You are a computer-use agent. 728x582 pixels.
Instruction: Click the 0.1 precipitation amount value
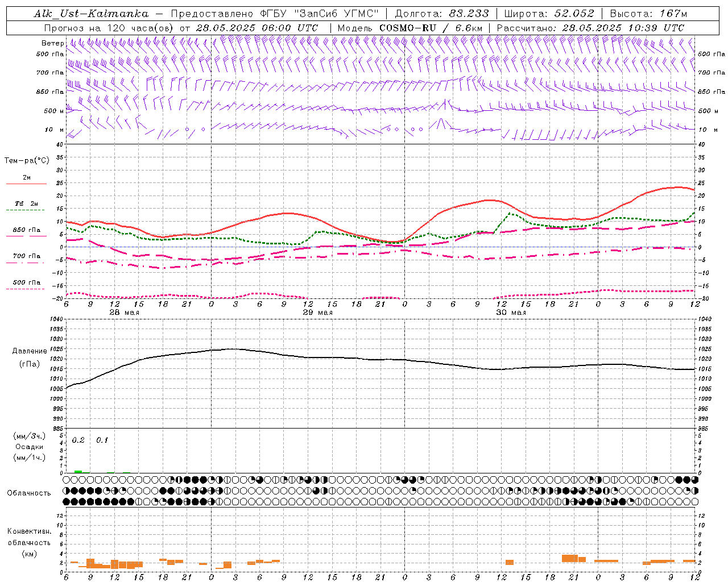102,440
